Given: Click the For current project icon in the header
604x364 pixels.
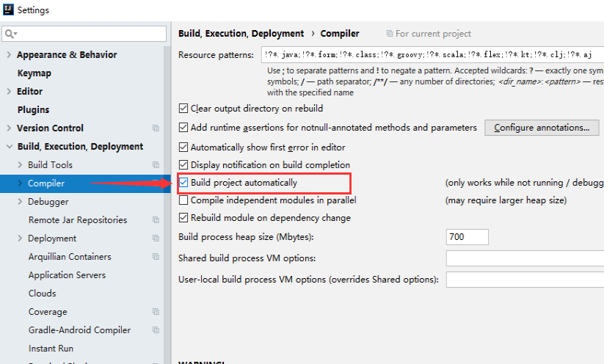Looking at the screenshot, I should pos(390,34).
